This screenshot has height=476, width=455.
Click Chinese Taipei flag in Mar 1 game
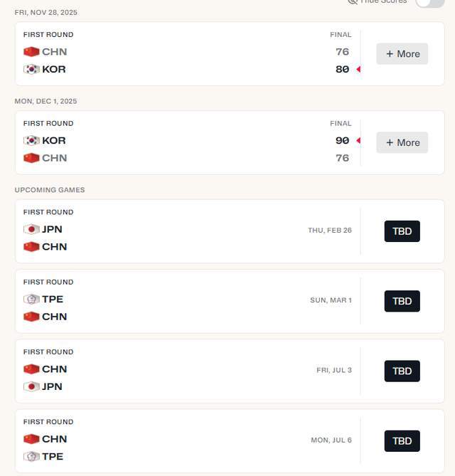coord(31,300)
